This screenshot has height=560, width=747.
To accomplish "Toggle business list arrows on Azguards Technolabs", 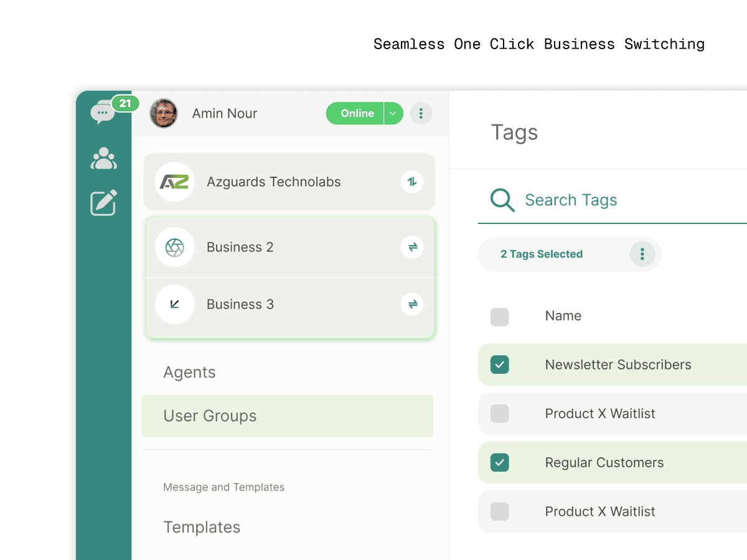I will pos(411,182).
